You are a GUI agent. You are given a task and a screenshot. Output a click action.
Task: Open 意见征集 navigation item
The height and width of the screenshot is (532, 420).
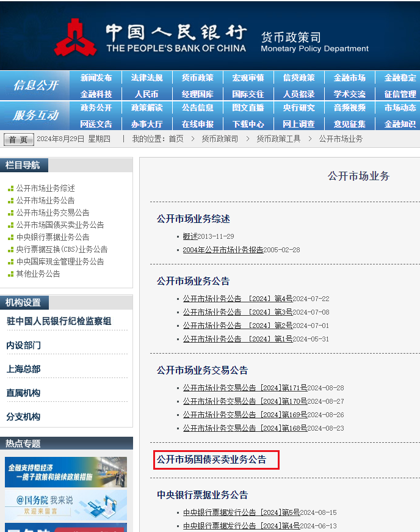pos(350,124)
